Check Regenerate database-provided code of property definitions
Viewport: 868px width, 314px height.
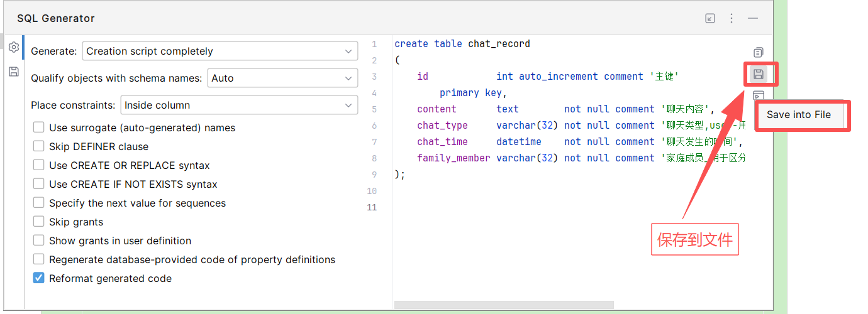click(38, 259)
